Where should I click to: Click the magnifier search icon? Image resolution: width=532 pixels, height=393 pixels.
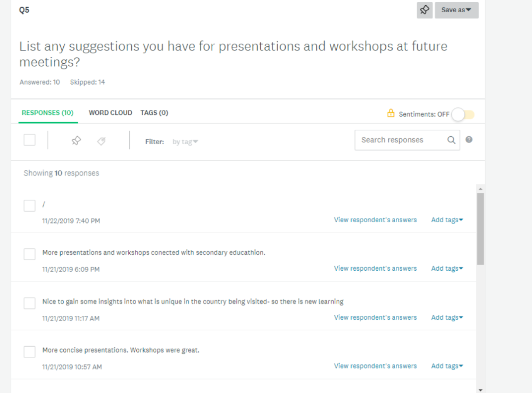(x=451, y=140)
